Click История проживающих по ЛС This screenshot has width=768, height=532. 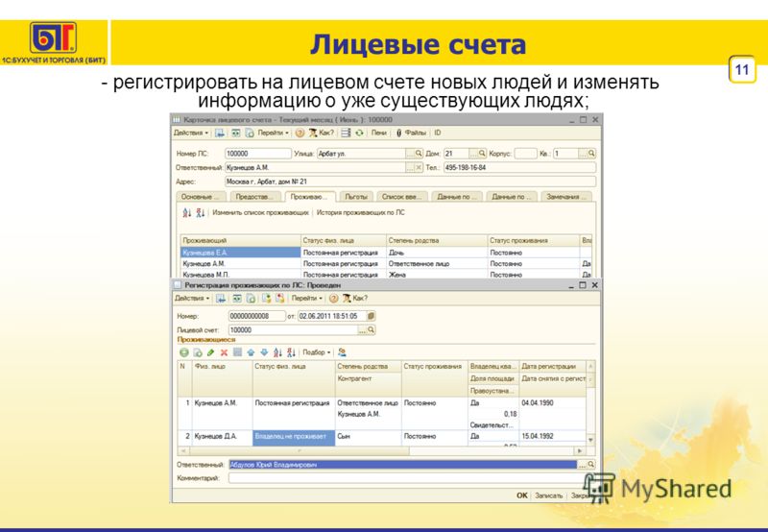[x=361, y=212]
